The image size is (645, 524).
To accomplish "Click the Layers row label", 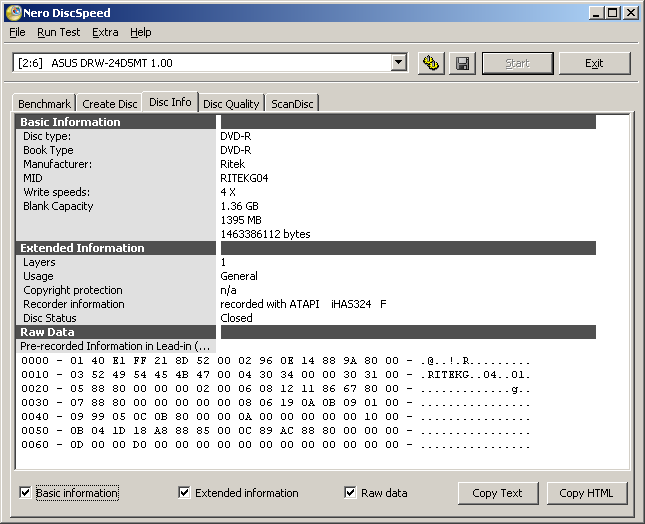I will click(x=39, y=262).
